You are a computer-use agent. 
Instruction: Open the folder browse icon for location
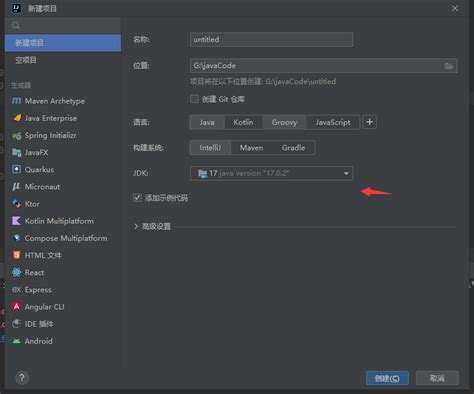pos(449,66)
